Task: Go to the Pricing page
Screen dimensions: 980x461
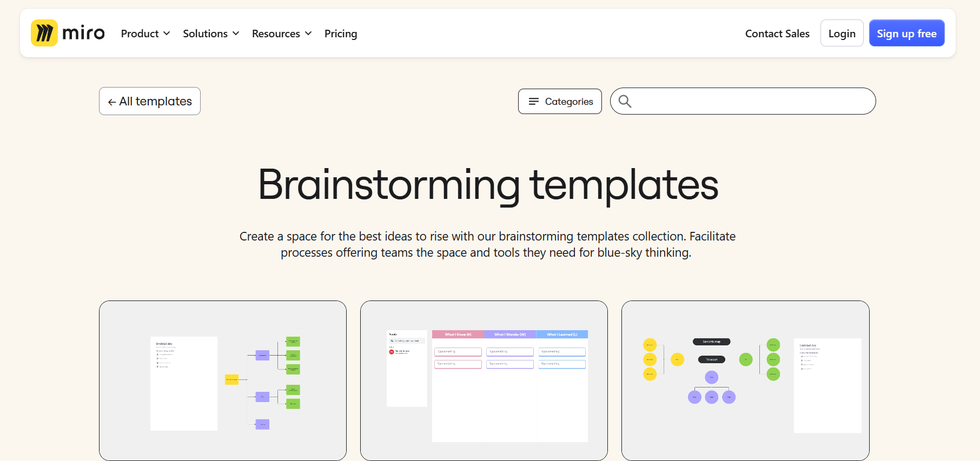Action: [x=341, y=34]
